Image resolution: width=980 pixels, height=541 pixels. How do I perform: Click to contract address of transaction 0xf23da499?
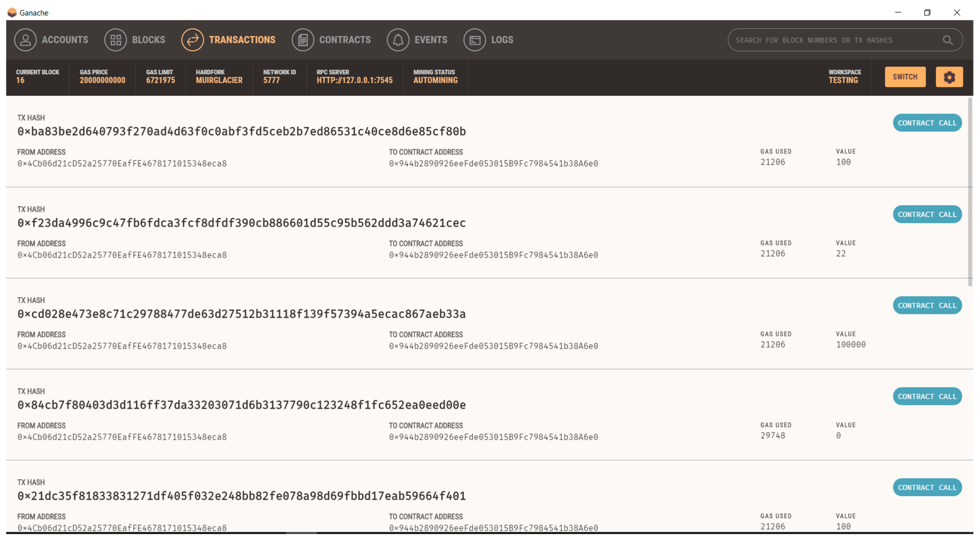494,254
